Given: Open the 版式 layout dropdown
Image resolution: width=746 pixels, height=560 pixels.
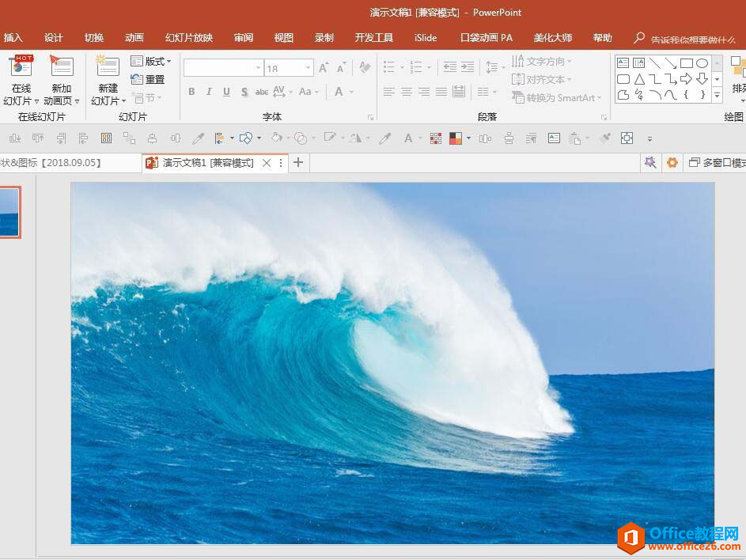Looking at the screenshot, I should 151,62.
